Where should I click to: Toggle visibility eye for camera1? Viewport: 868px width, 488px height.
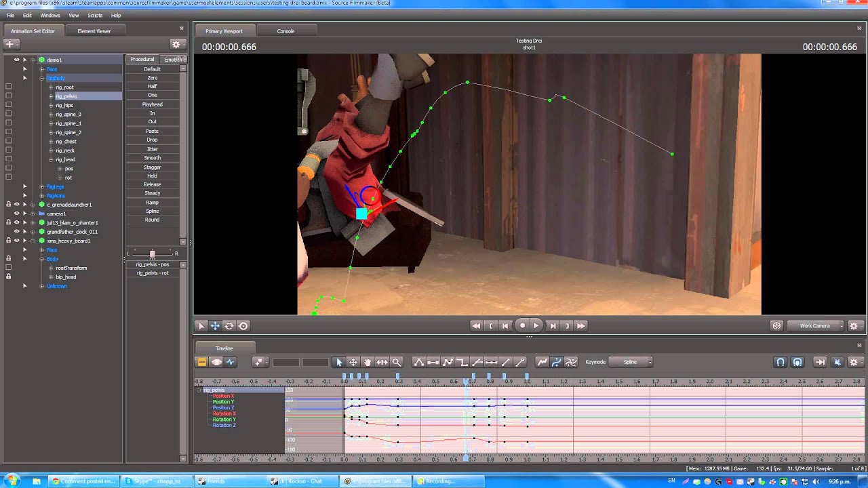coord(16,213)
